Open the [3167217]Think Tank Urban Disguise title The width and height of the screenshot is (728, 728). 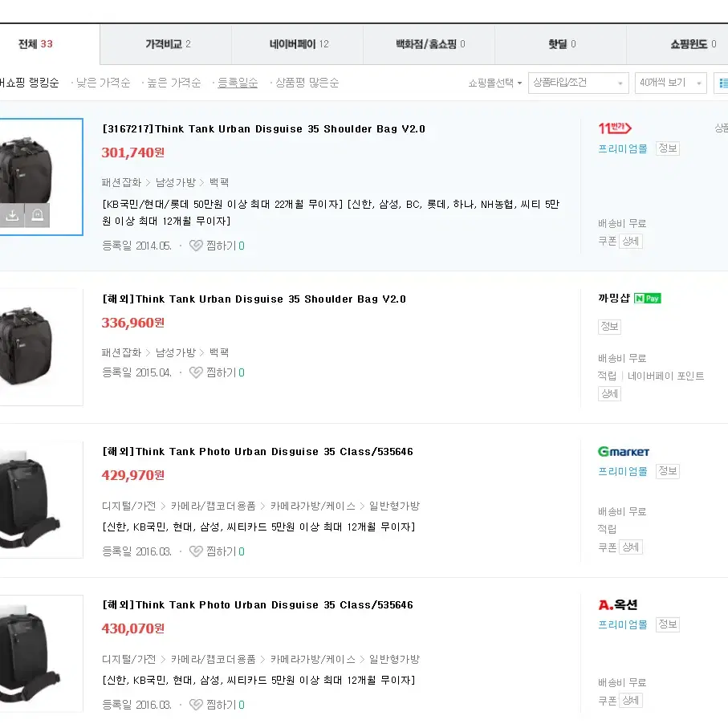264,128
